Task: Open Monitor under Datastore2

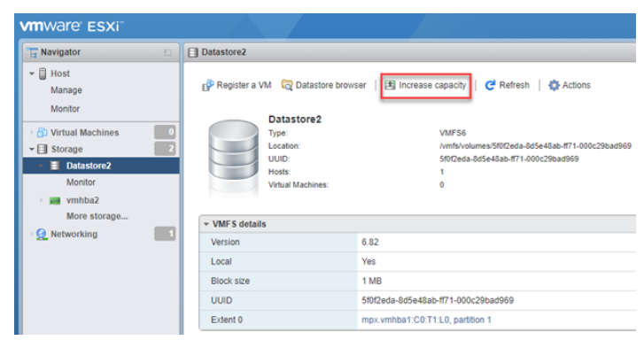Action: pyautogui.click(x=81, y=182)
